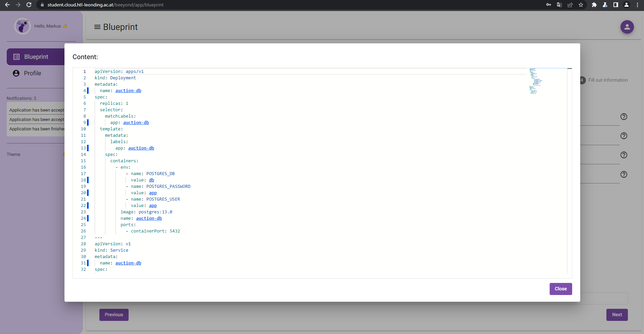The width and height of the screenshot is (644, 334).
Task: Click the code minimap preview
Action: 536,81
